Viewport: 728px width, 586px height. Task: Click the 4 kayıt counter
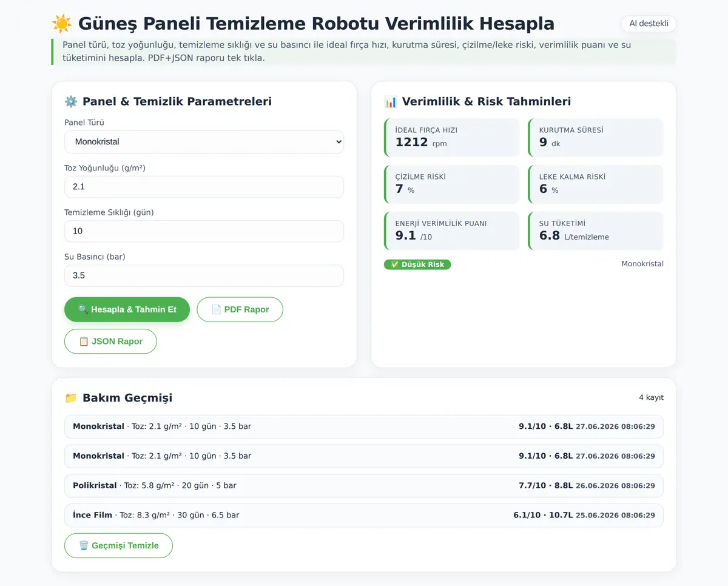point(651,397)
